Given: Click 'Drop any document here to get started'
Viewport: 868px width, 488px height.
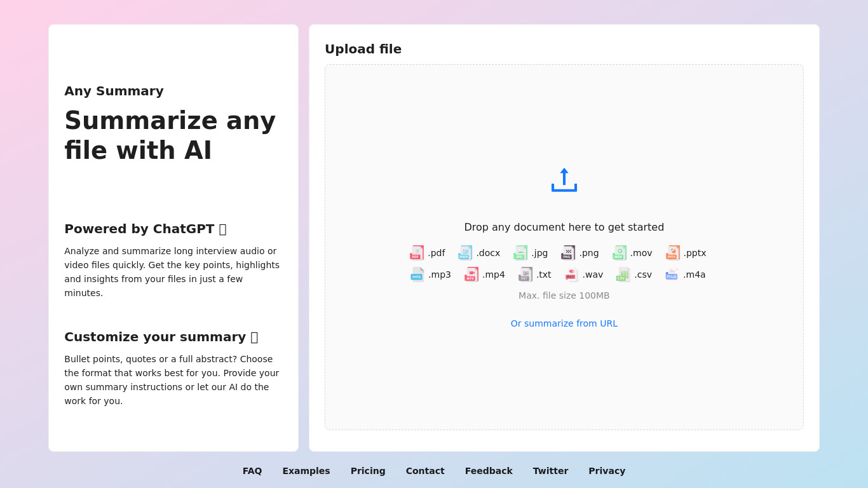Looking at the screenshot, I should click(x=564, y=227).
